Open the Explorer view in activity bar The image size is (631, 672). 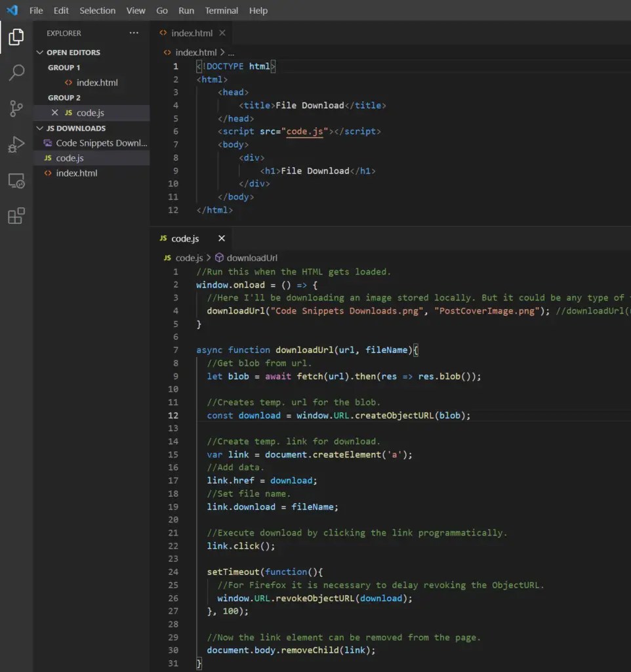pyautogui.click(x=16, y=37)
